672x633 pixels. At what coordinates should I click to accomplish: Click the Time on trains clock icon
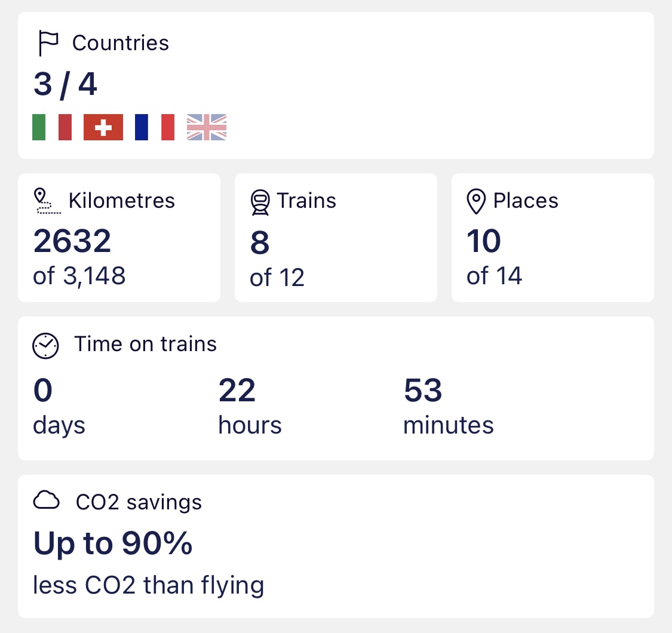point(45,346)
